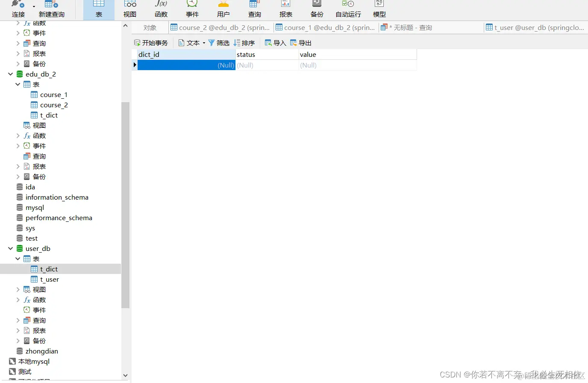Click the 排序 sort button
The height and width of the screenshot is (383, 588).
pyautogui.click(x=244, y=43)
